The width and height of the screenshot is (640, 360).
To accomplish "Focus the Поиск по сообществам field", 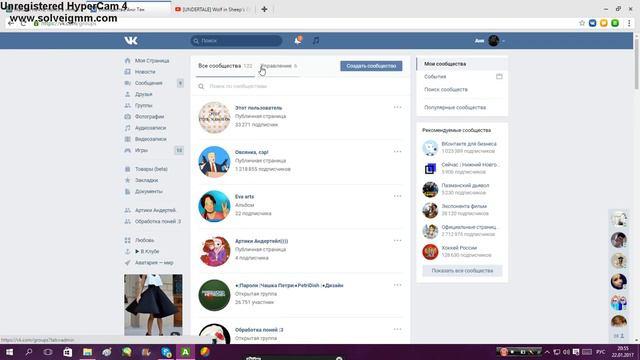I will click(x=300, y=86).
